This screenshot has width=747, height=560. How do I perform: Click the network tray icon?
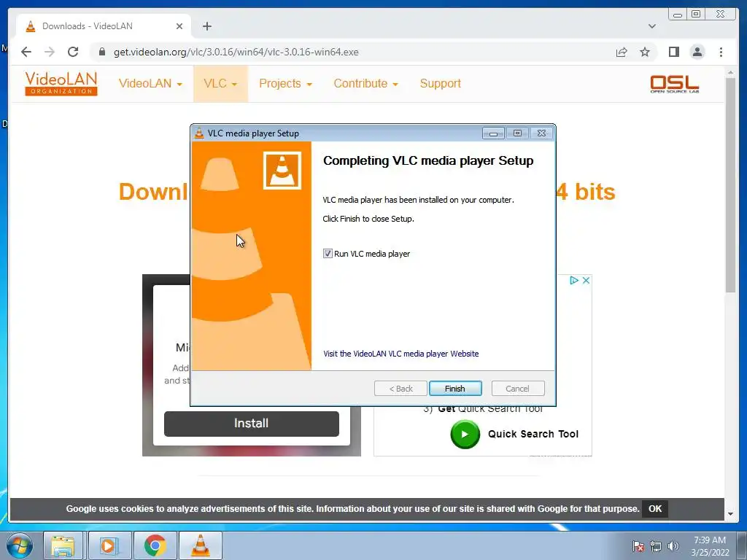pyautogui.click(x=656, y=546)
